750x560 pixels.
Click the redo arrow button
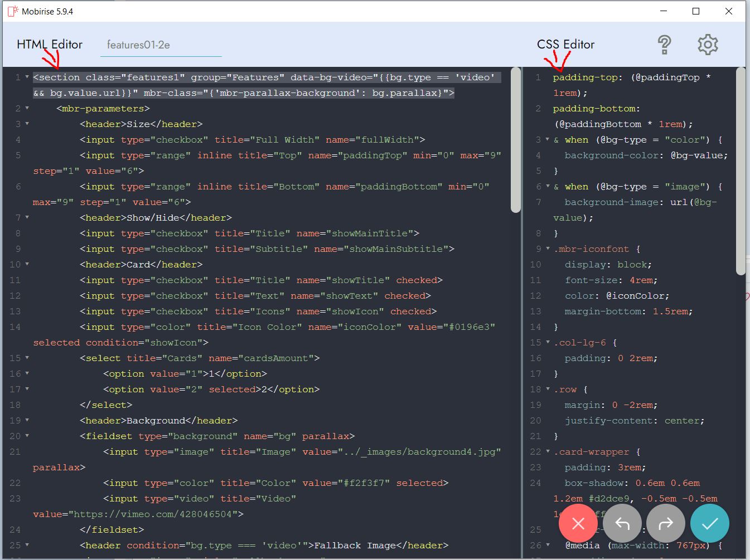(x=665, y=523)
